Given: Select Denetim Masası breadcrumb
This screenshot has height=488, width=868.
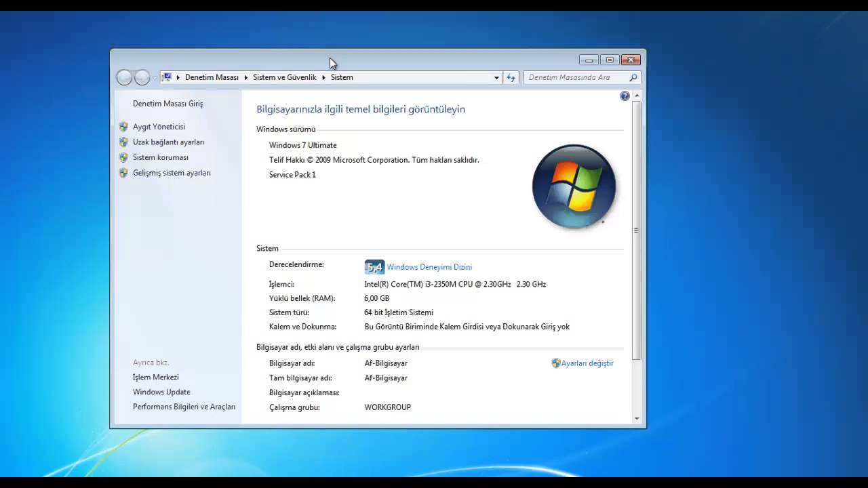Looking at the screenshot, I should (x=212, y=77).
